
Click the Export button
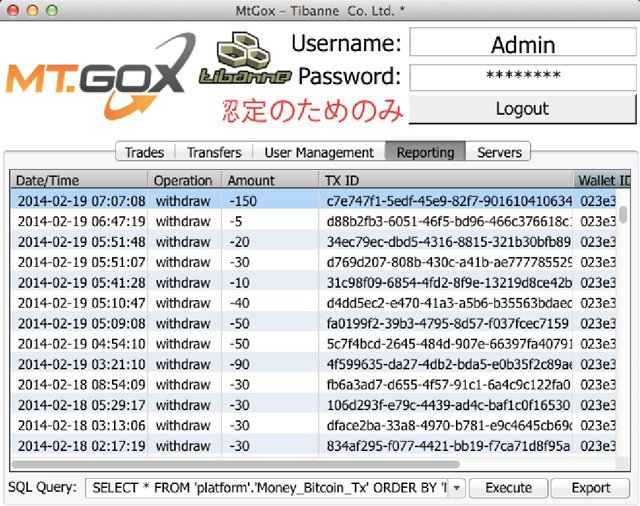click(x=590, y=488)
